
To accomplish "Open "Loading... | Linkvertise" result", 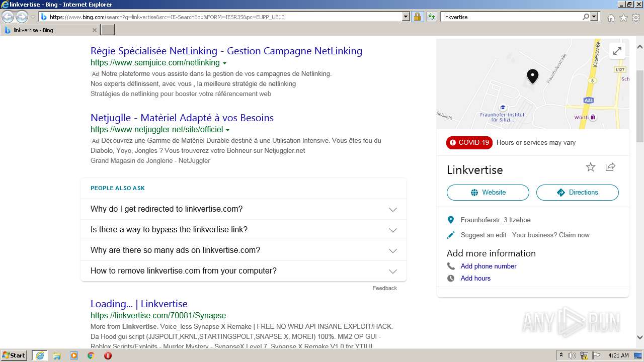I will point(139,304).
